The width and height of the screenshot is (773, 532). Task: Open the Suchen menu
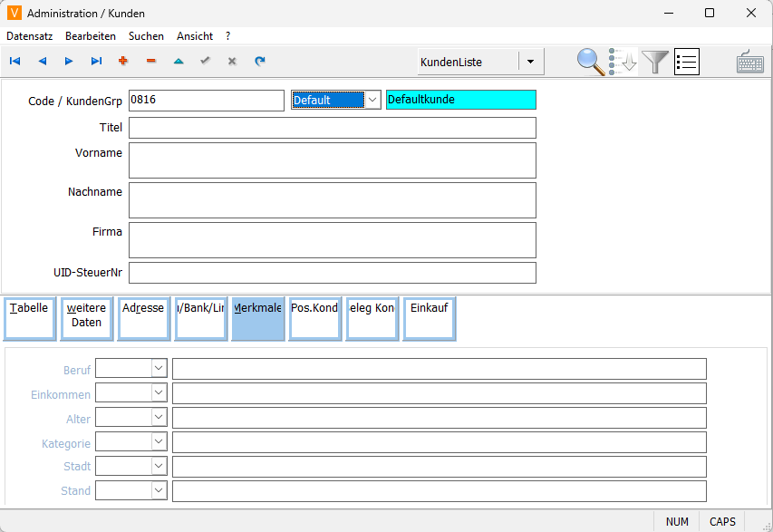146,36
